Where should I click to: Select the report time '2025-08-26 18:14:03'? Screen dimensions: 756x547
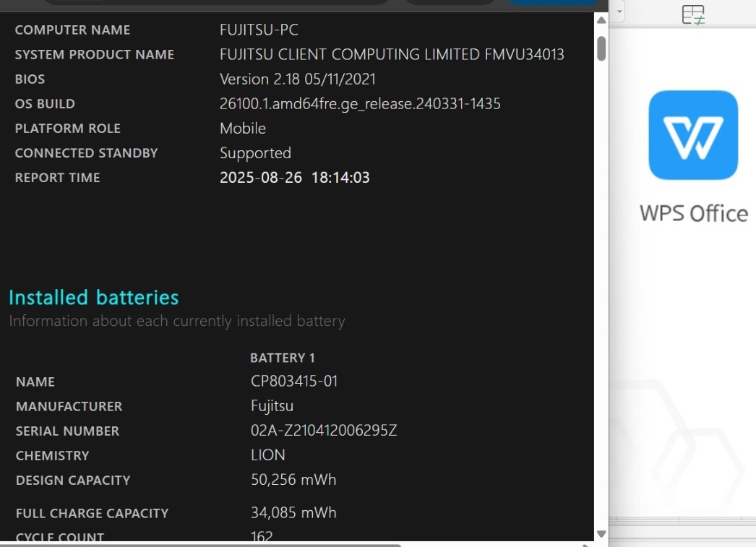coord(295,177)
